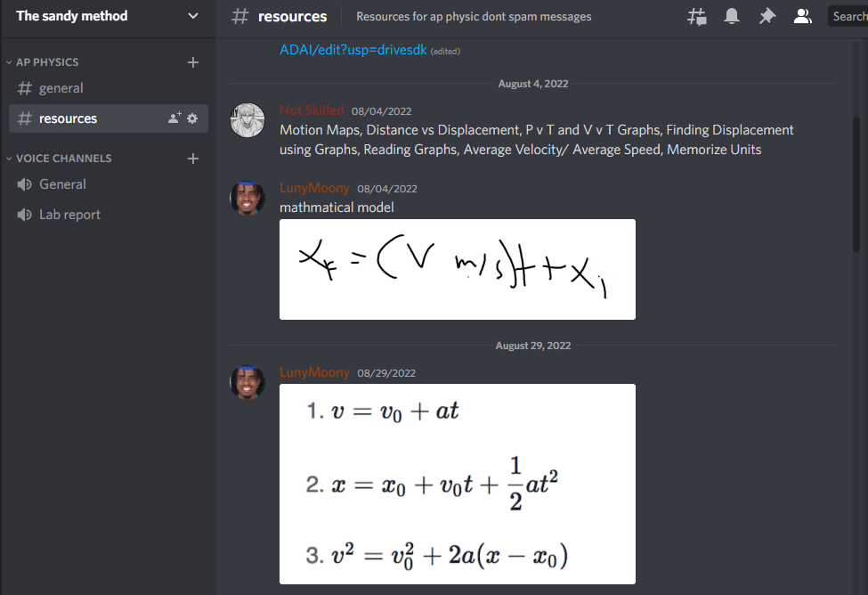868x595 pixels.
Task: Open the resources channel settings gear
Action: coord(192,118)
